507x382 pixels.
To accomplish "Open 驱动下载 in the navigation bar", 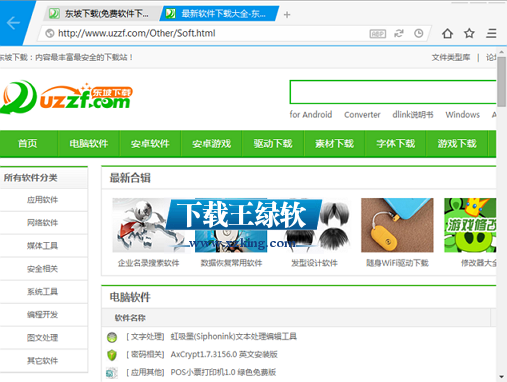I will (273, 144).
